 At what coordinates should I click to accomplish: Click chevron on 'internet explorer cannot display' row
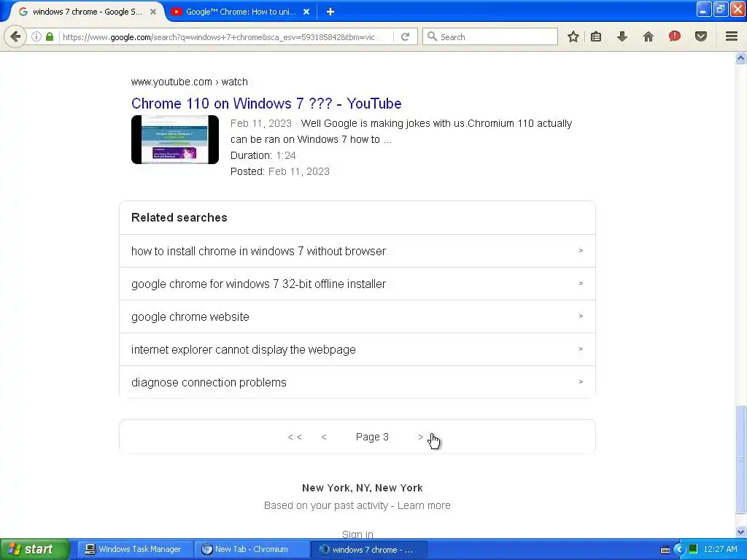coord(581,349)
